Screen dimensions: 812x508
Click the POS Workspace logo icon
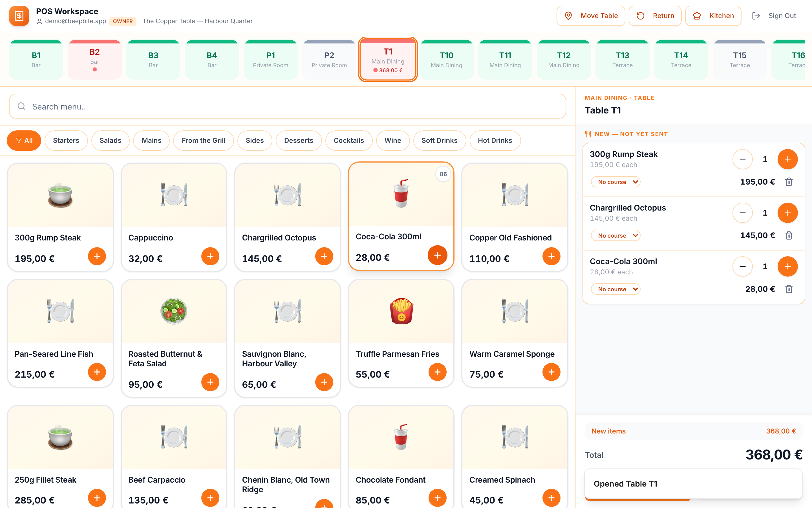pyautogui.click(x=19, y=16)
